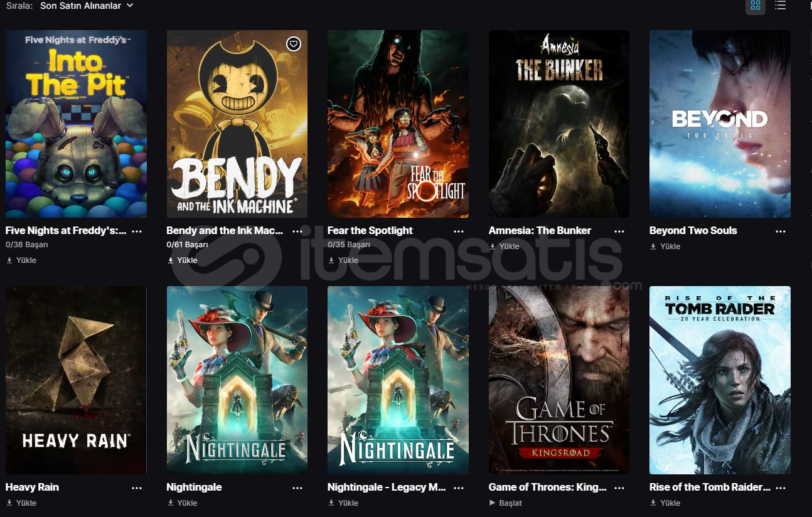Install Heavy Rain via Yükle
Screen dimensions: 812x517
pyautogui.click(x=21, y=503)
